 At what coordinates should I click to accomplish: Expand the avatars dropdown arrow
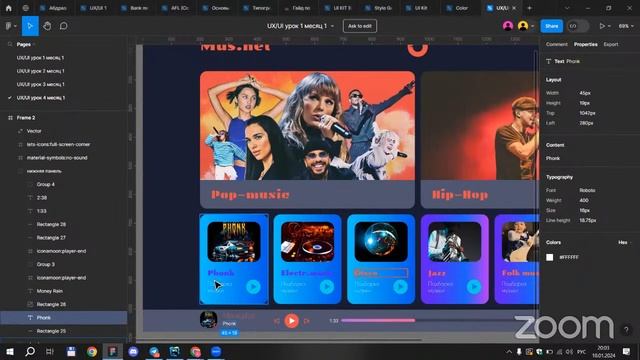[x=533, y=26]
